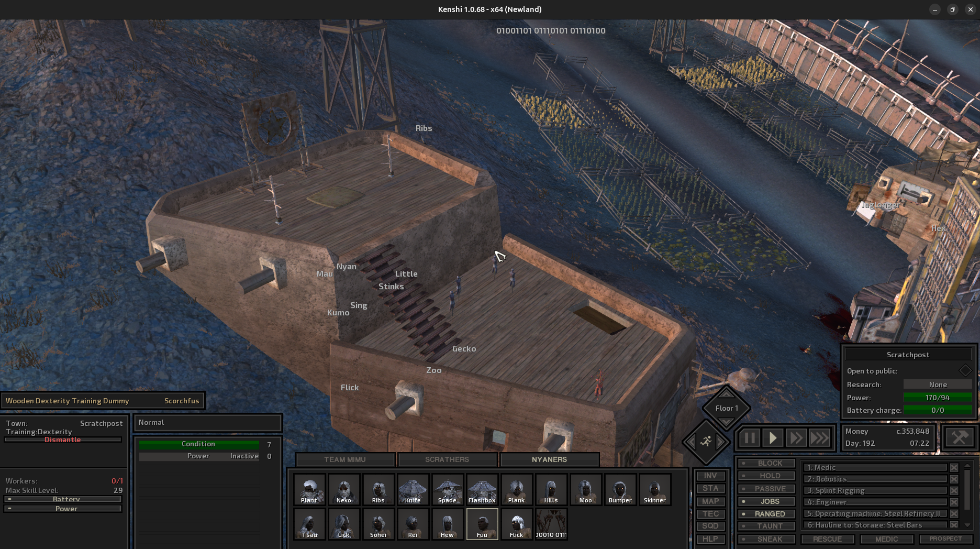The width and height of the screenshot is (980, 549).
Task: Click the MEDIC order button
Action: click(x=887, y=539)
